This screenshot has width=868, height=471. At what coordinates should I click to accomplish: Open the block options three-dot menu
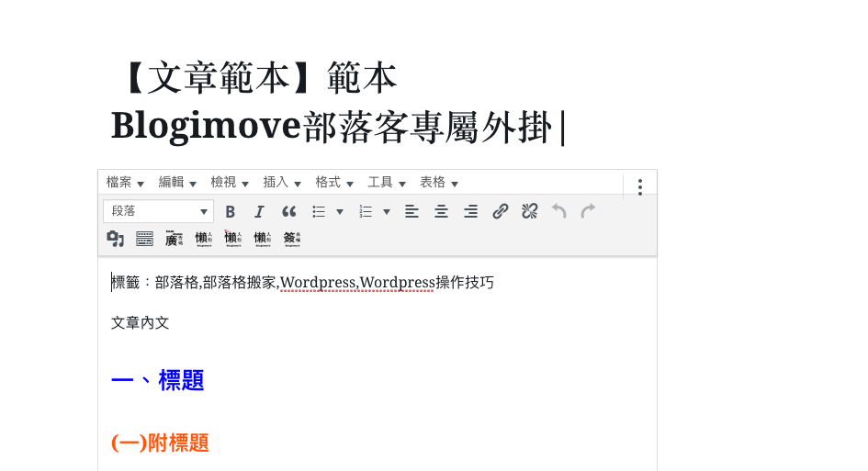point(640,187)
